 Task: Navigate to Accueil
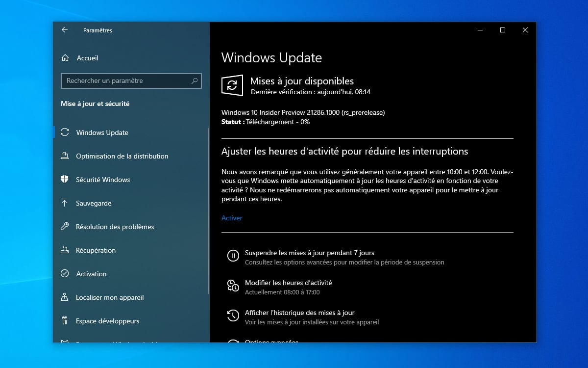[x=87, y=58]
